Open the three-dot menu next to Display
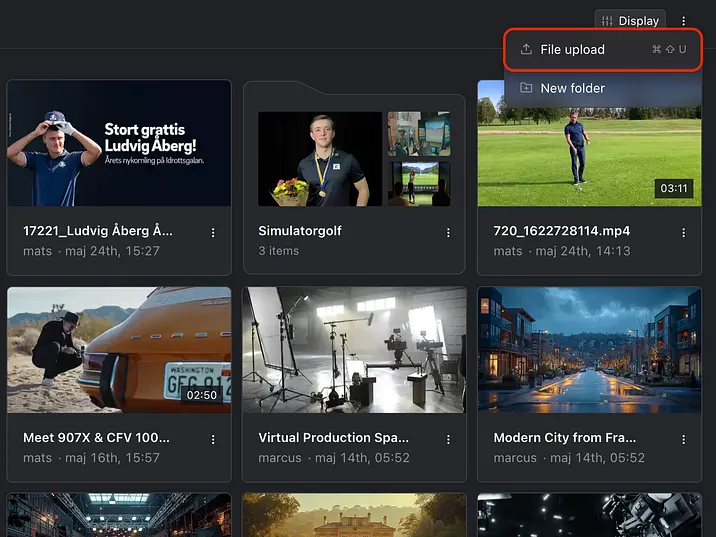This screenshot has height=537, width=716. [684, 21]
